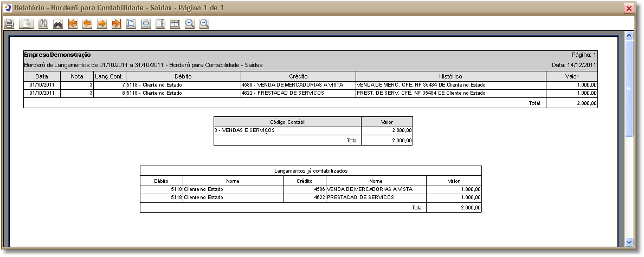Click the vertical scrollbar down arrow

click(629, 241)
